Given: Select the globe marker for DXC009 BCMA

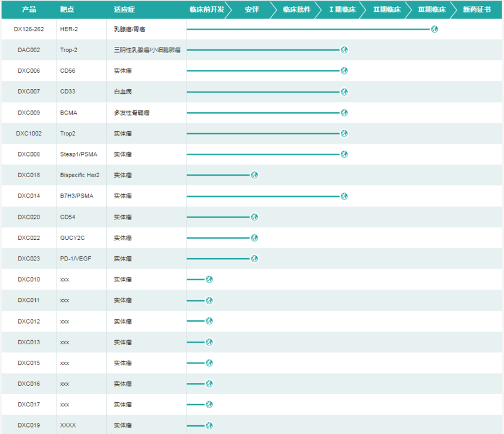Looking at the screenshot, I should 344,113.
